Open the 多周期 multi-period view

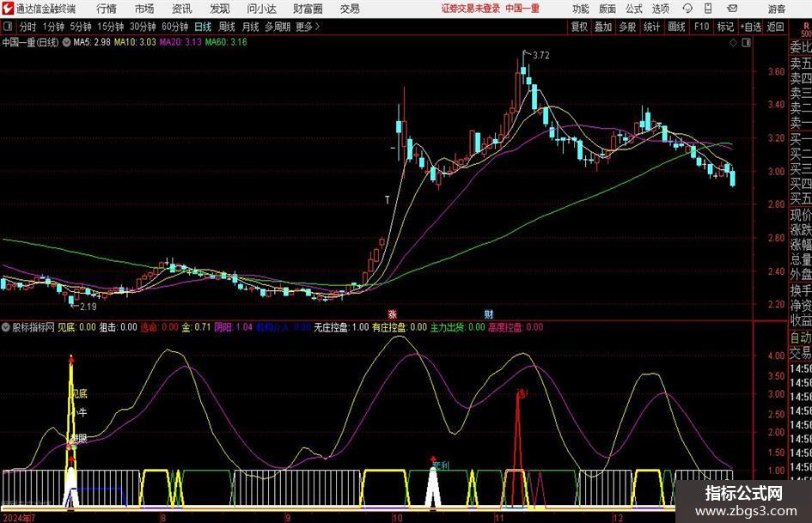(x=277, y=27)
